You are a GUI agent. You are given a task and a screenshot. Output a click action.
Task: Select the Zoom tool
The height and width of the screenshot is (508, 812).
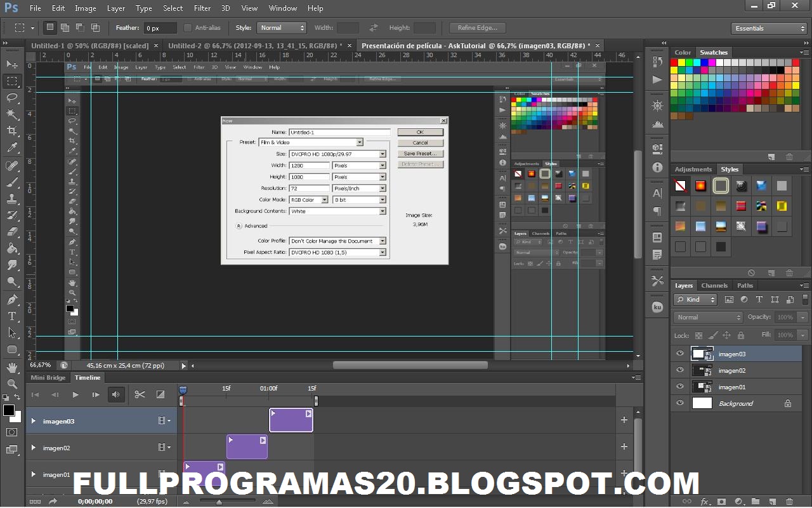pyautogui.click(x=12, y=384)
